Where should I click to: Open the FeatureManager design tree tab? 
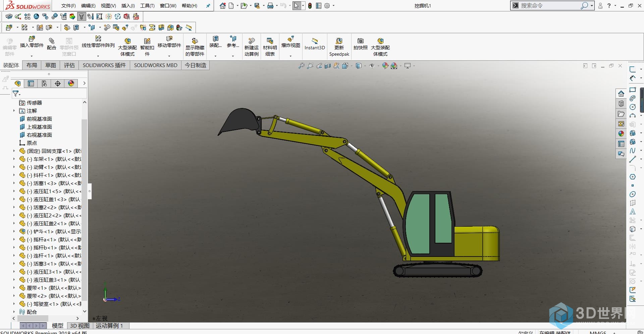tap(18, 83)
